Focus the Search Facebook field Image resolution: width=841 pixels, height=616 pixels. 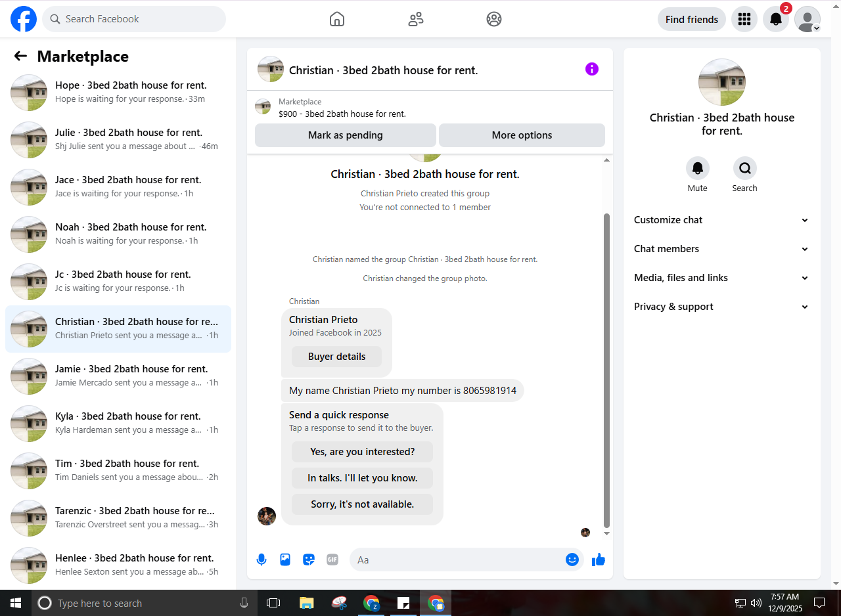[x=134, y=19]
